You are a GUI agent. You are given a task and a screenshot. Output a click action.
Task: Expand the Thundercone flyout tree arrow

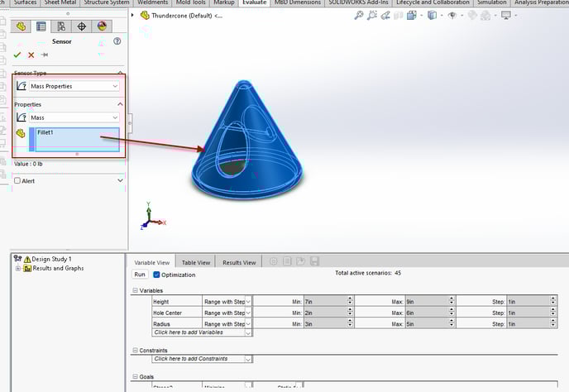coord(132,15)
